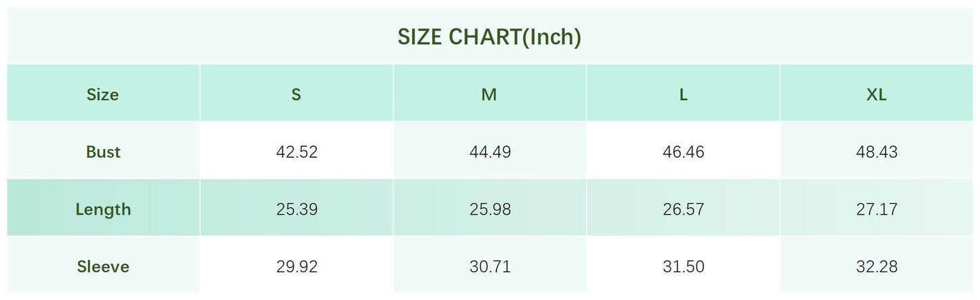Click length value 25.98

[490, 209]
